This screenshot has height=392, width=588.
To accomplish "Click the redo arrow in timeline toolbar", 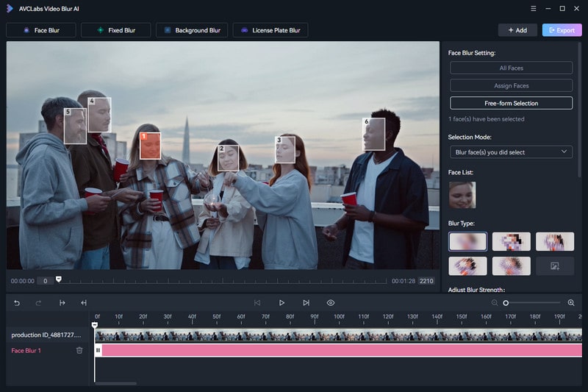I will (39, 302).
